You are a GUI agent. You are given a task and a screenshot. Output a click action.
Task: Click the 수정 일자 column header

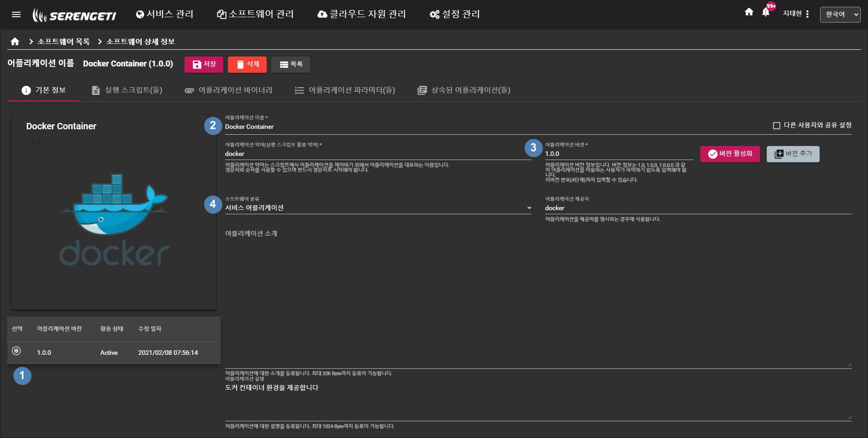[x=150, y=329]
